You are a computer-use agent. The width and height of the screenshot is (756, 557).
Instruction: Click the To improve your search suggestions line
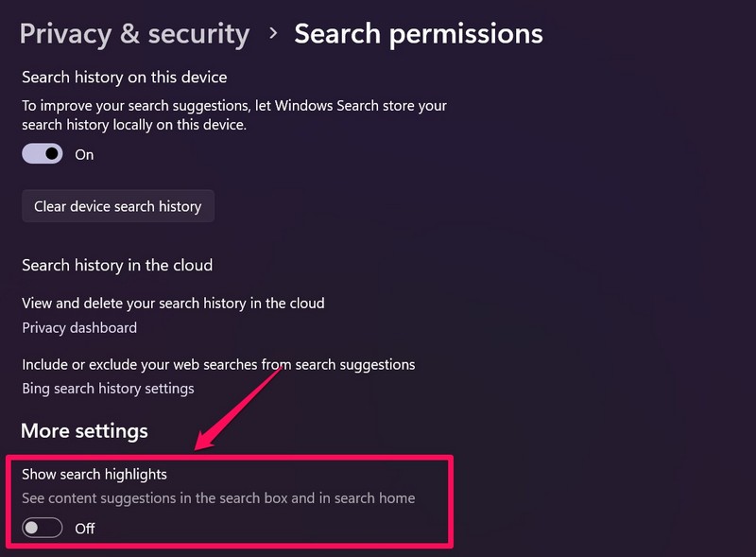tap(234, 106)
